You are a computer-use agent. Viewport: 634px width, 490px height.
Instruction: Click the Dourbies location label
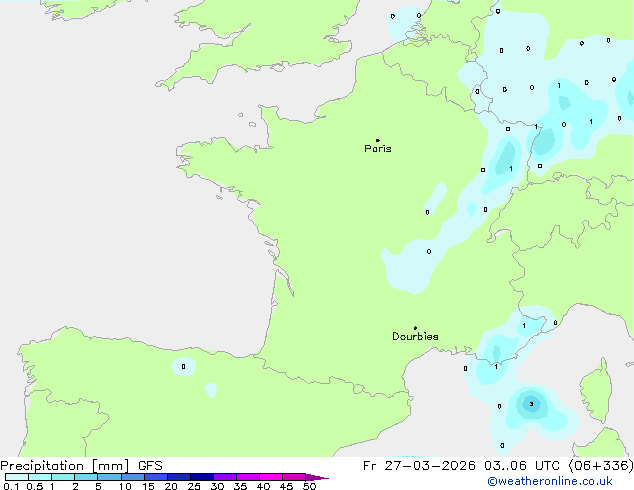[415, 336]
